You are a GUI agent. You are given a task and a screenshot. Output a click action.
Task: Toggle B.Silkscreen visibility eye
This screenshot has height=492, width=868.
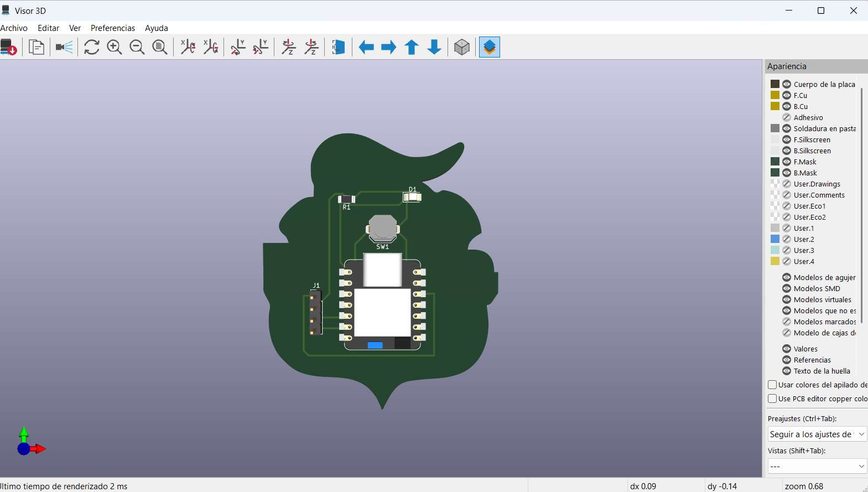point(787,151)
